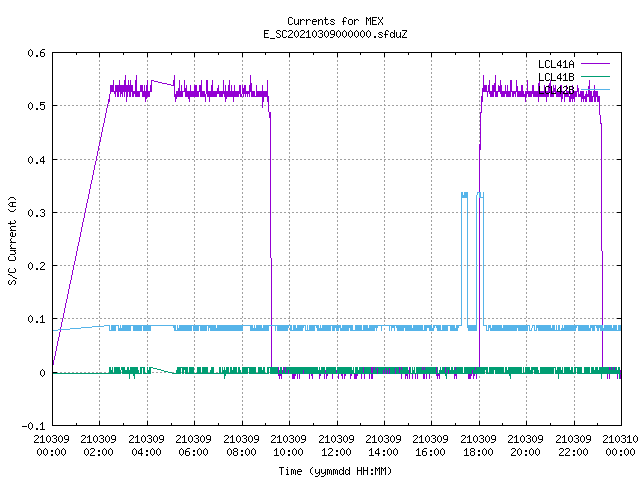Select the filename 'E_SC20210309000000.sfduZ' subtitle
The width and height of the screenshot is (640, 480).
(x=335, y=34)
